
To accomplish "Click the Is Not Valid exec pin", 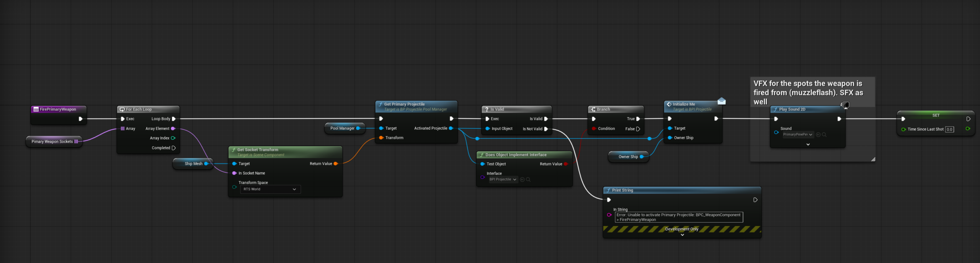I will coord(546,129).
